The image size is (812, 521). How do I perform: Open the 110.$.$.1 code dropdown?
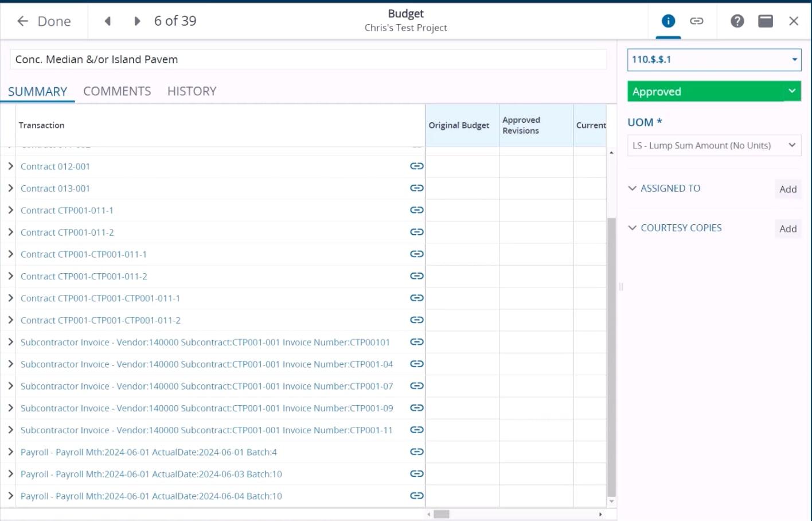tap(794, 60)
